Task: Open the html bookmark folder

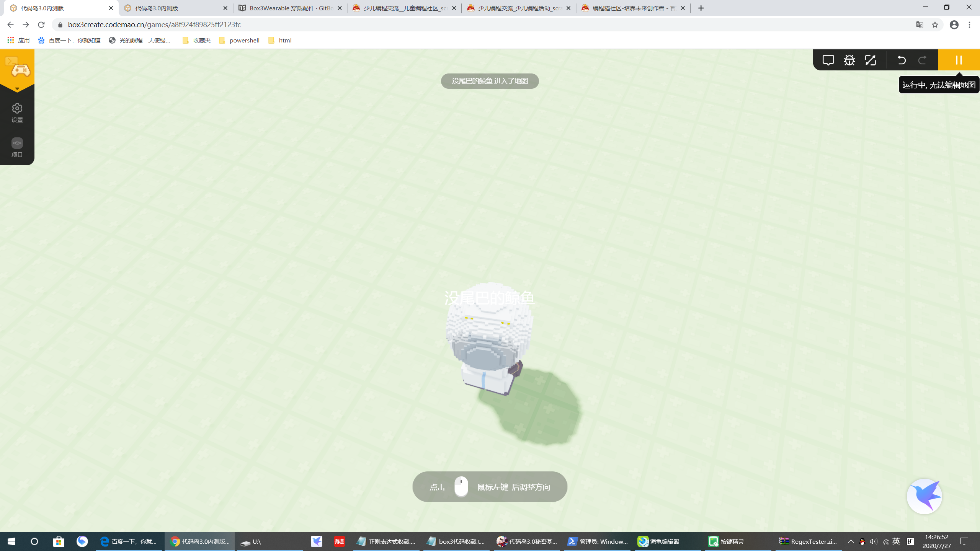Action: [x=280, y=40]
